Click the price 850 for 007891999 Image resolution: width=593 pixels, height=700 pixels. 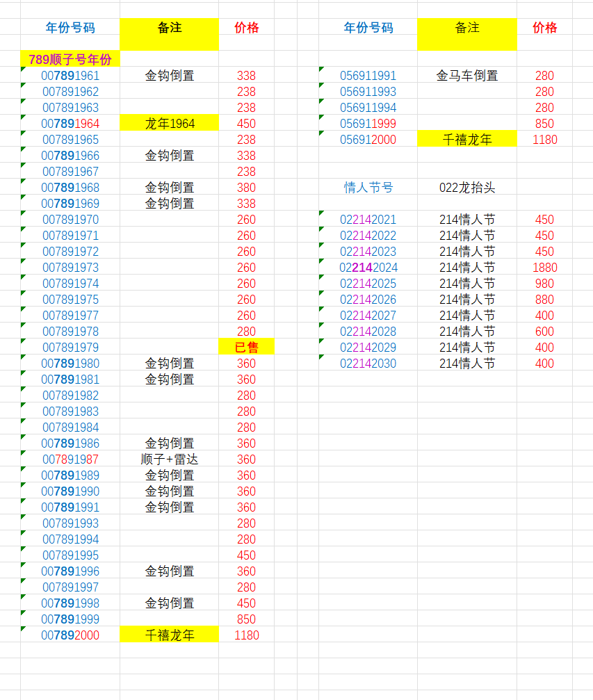click(x=247, y=619)
